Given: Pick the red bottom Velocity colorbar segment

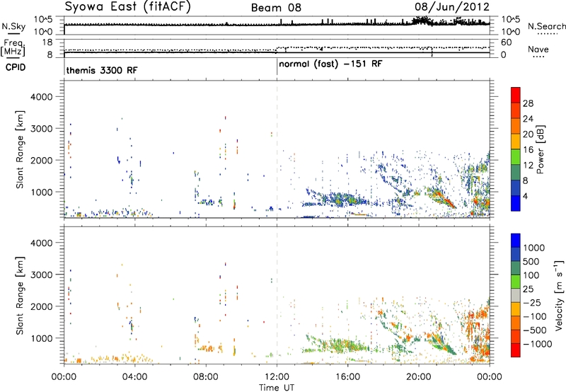Looking at the screenshot, I should point(516,350).
